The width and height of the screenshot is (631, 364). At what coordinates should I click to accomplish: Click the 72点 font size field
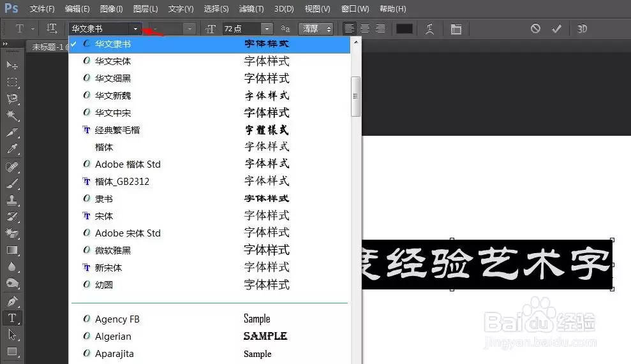(242, 29)
